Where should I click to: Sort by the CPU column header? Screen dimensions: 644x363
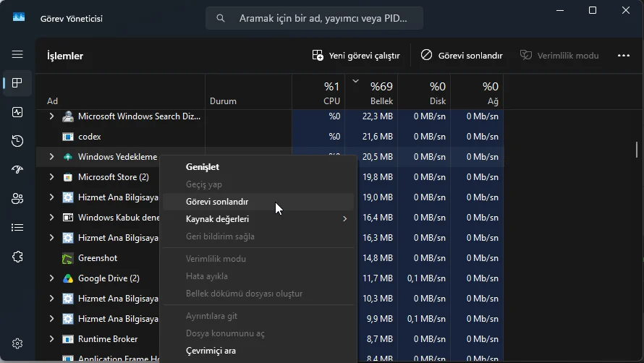tap(318, 92)
